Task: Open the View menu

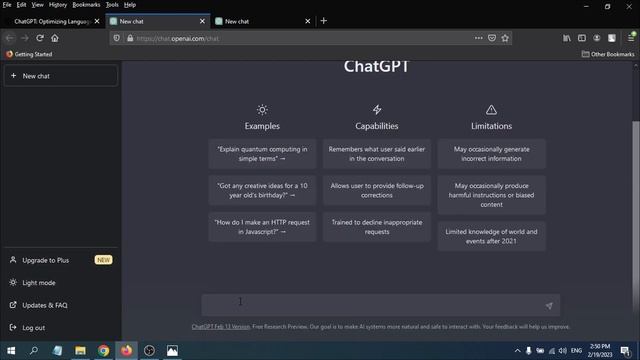Action: tap(37, 5)
